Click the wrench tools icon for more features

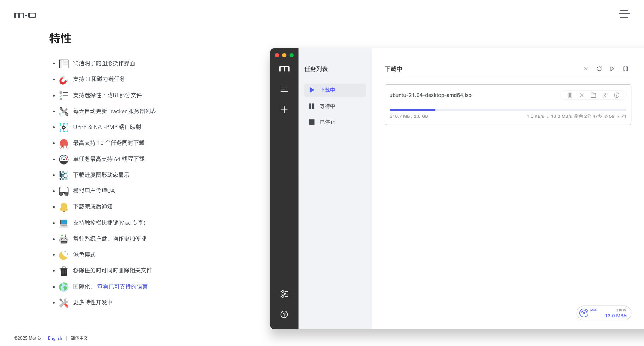(x=64, y=303)
